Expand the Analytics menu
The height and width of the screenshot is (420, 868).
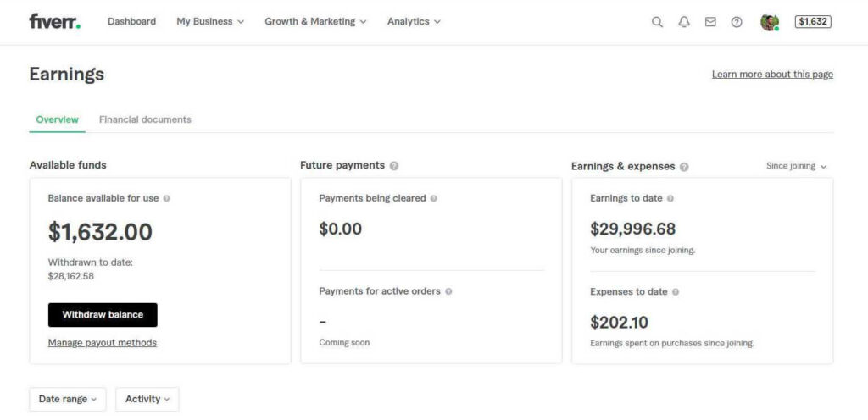pos(414,21)
